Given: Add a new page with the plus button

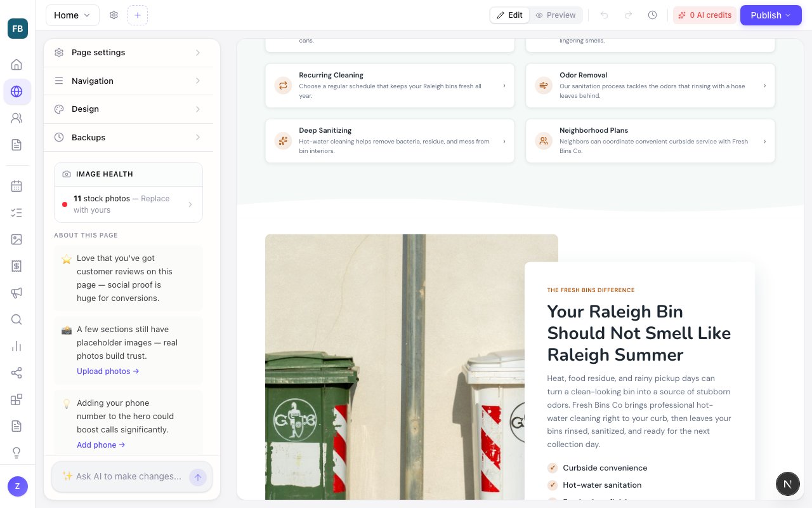Looking at the screenshot, I should (x=138, y=15).
